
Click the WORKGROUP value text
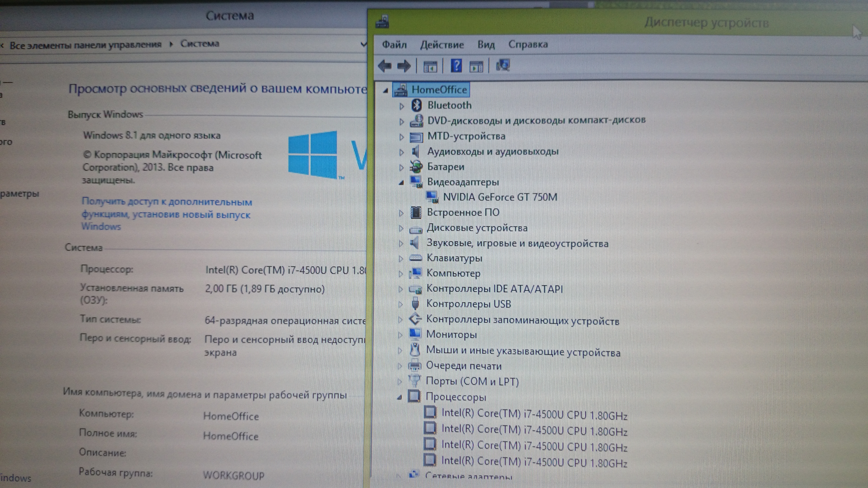234,475
